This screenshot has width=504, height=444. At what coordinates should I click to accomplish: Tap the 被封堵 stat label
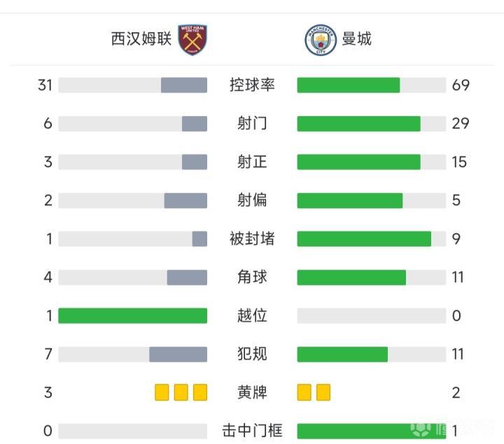pos(252,239)
